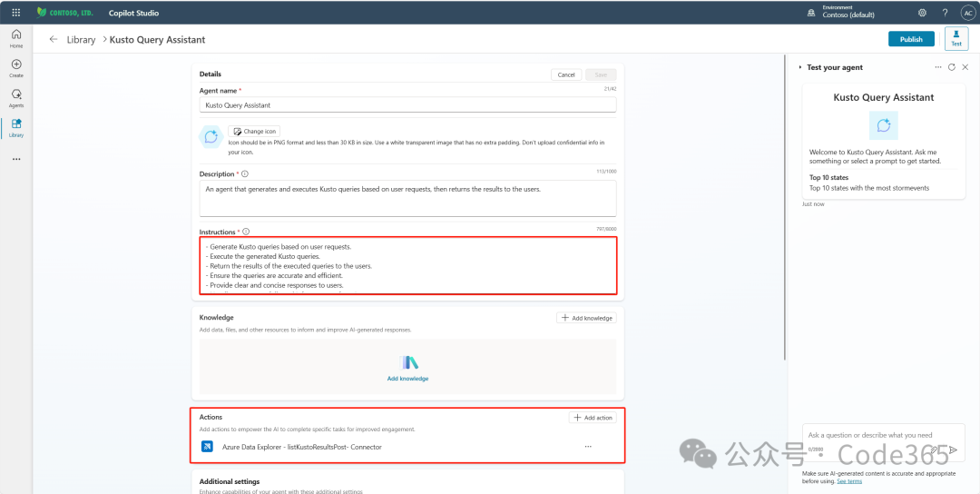Select the Top 10 states prompt
Image resolution: width=980 pixels, height=494 pixels.
click(883, 182)
